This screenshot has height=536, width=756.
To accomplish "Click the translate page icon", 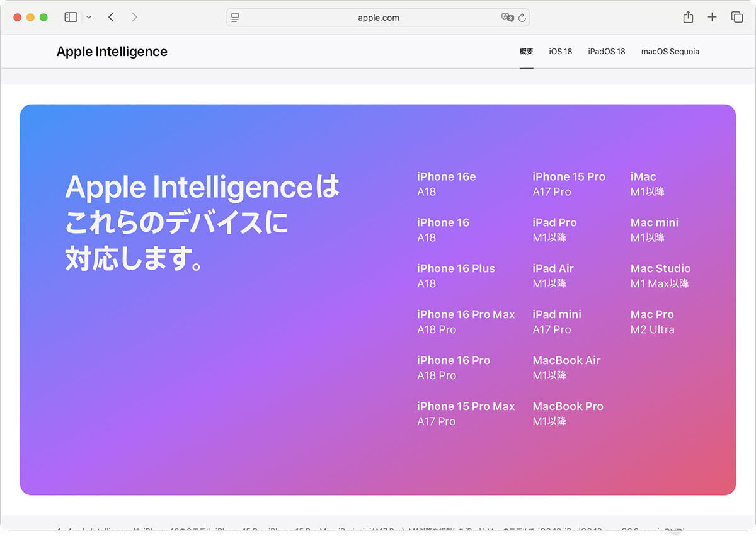I will (507, 18).
